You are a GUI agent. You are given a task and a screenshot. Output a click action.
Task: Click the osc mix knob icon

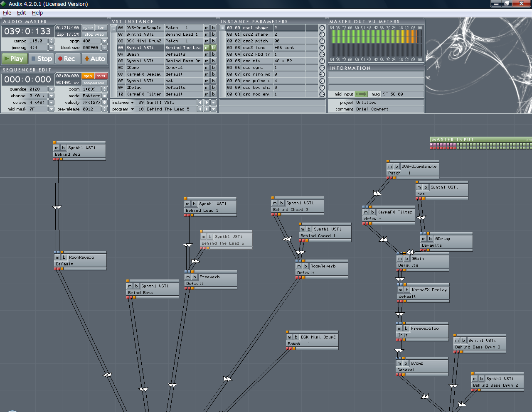click(x=322, y=61)
